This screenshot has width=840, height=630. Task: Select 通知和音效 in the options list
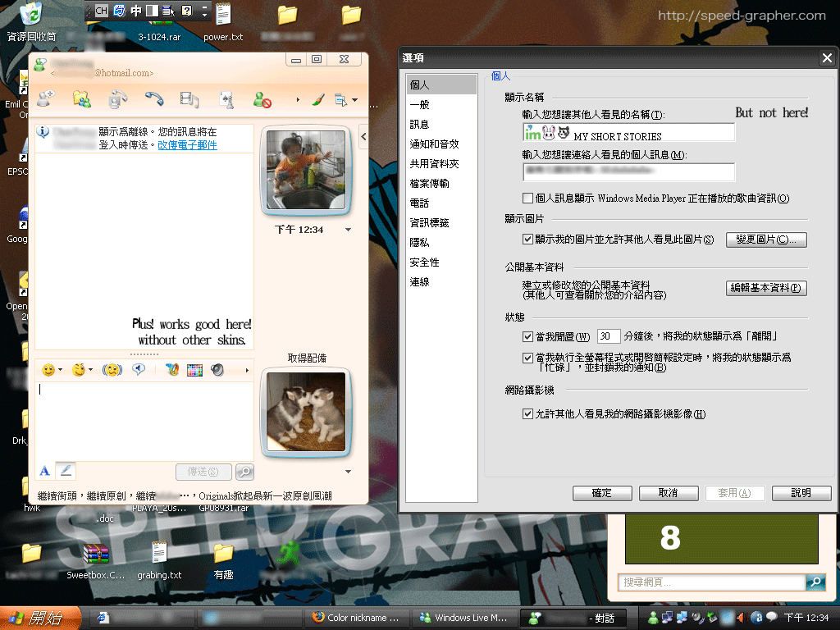(434, 144)
